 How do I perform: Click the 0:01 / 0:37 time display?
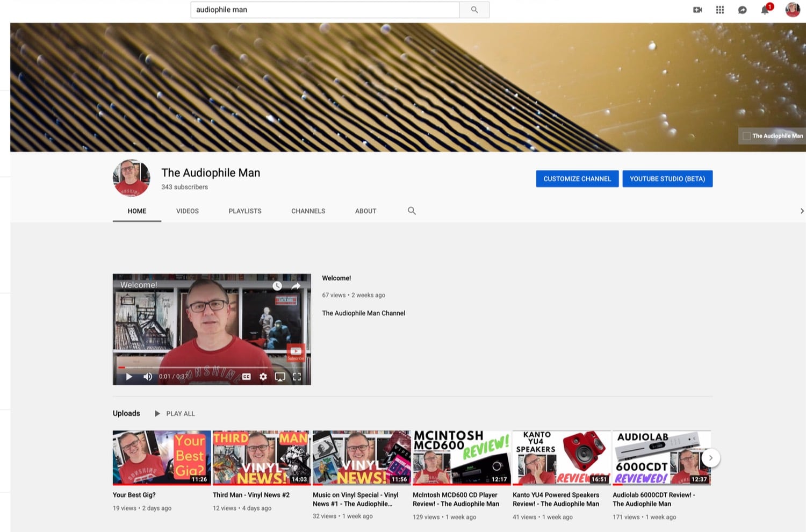(x=174, y=377)
